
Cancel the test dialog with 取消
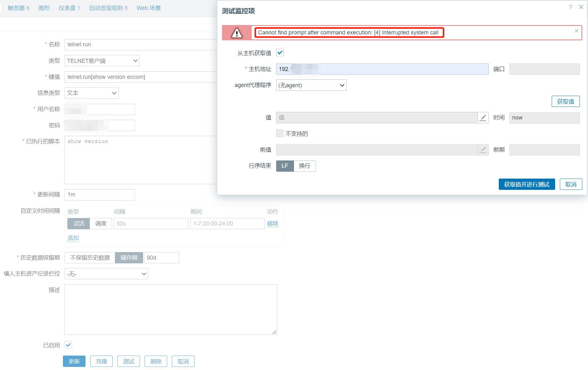(571, 184)
